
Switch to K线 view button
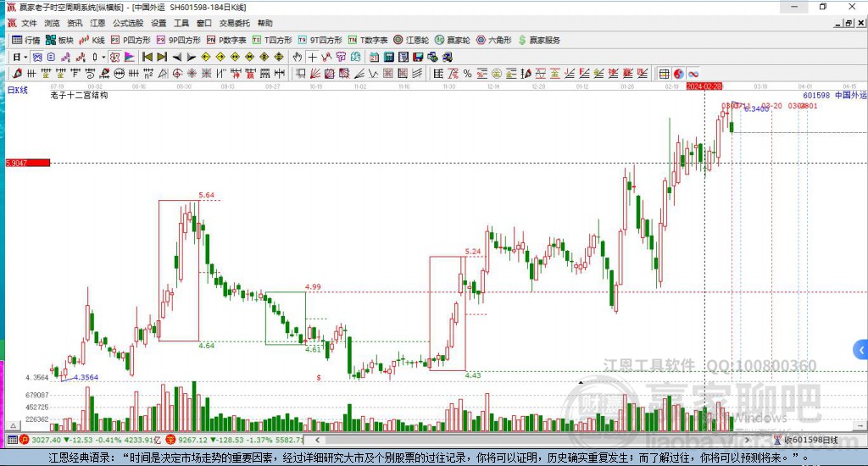(92, 40)
